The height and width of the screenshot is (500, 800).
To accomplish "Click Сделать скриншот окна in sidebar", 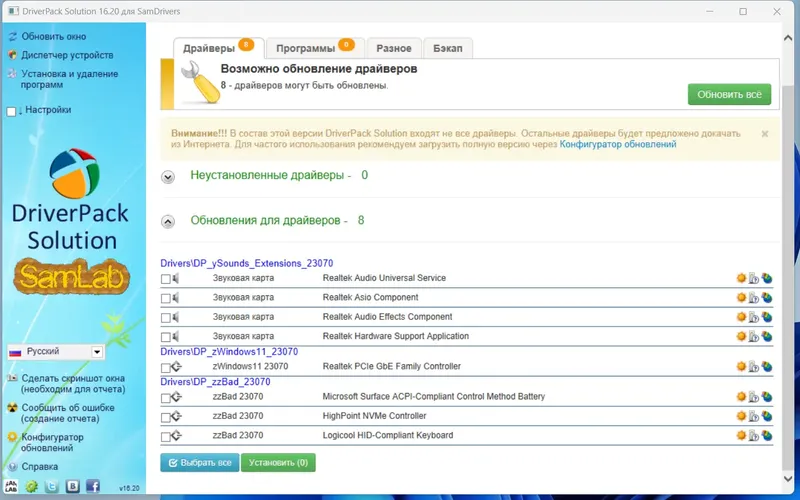I will point(73,384).
